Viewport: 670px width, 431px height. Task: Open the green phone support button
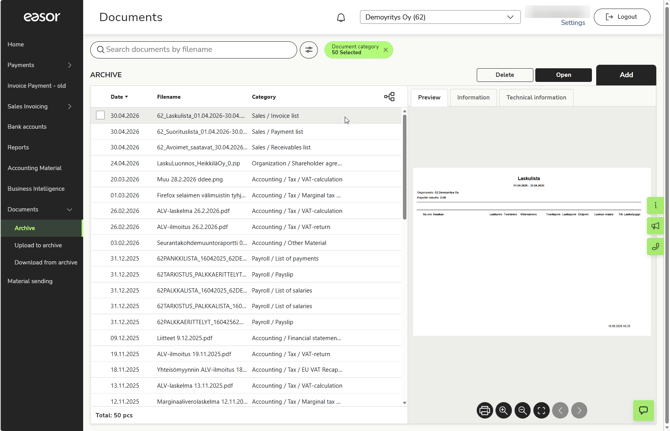coord(655,246)
